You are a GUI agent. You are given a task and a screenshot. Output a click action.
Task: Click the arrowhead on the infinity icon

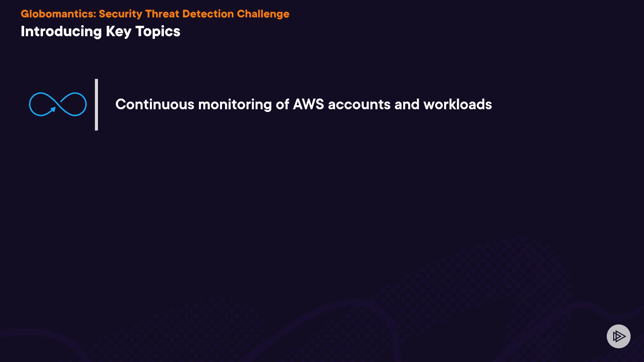53,109
